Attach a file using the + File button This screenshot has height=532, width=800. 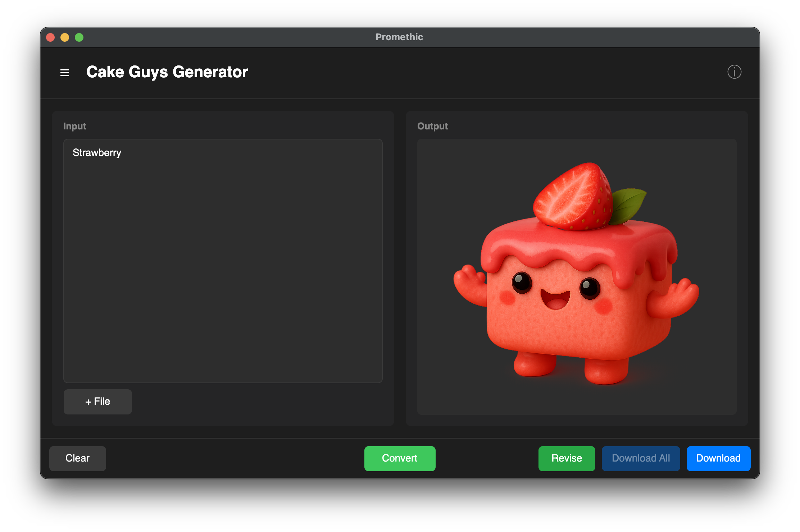click(x=97, y=402)
